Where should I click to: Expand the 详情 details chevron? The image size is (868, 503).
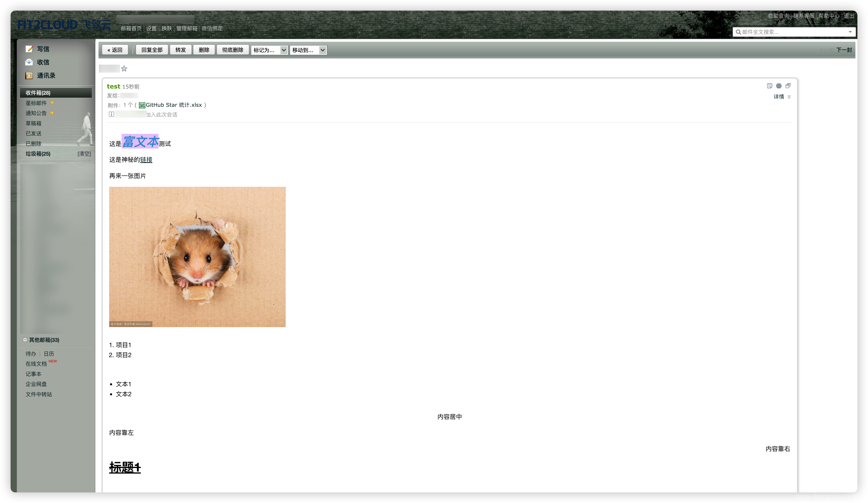(x=789, y=97)
